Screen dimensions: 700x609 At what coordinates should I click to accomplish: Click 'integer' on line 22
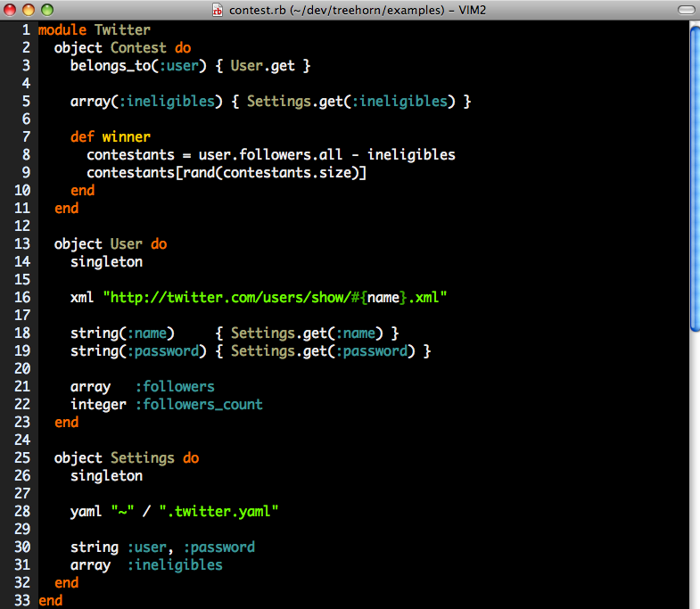pos(98,406)
